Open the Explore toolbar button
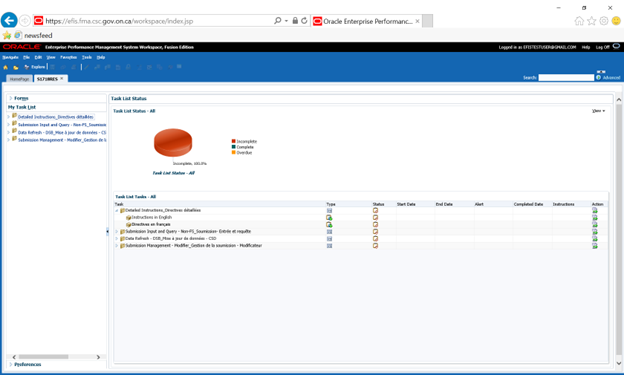 click(x=35, y=67)
